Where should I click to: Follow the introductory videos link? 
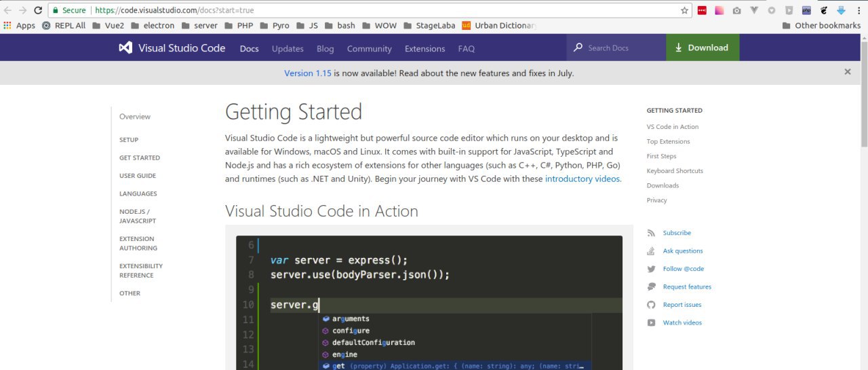tap(583, 179)
